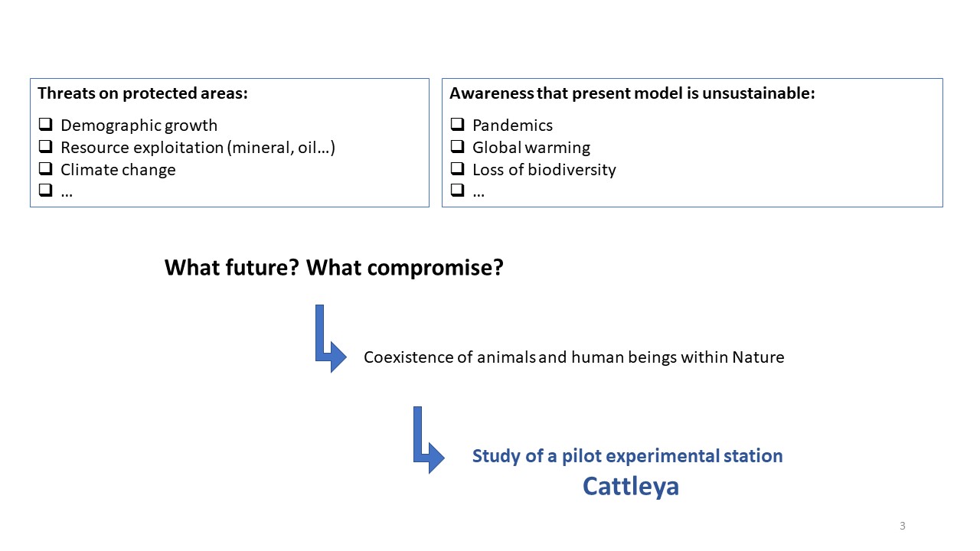
Task: Click the Cattleya title text
Action: [631, 487]
